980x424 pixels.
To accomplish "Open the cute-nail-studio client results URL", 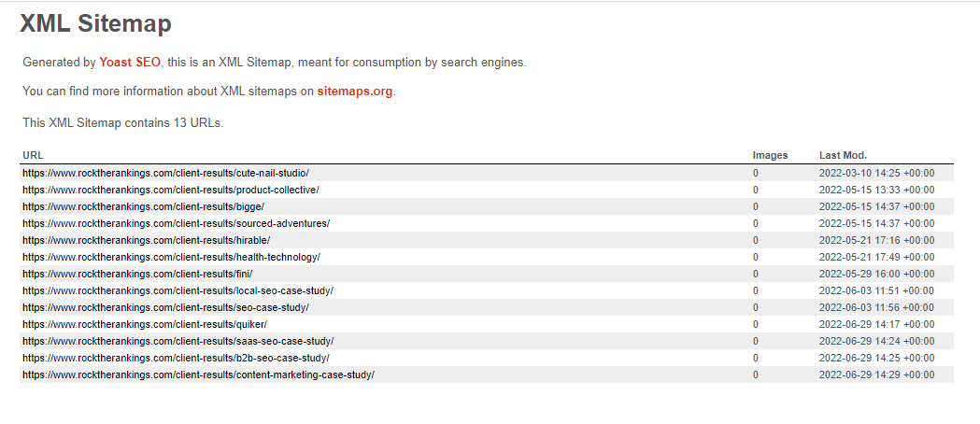I will point(165,173).
